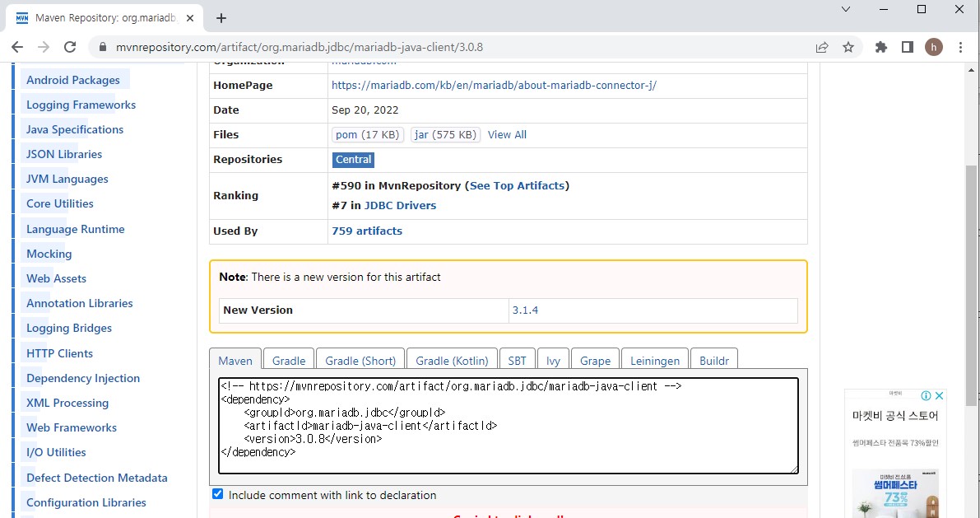Close the advertisement with X icon
This screenshot has width=980, height=518.
coord(939,395)
